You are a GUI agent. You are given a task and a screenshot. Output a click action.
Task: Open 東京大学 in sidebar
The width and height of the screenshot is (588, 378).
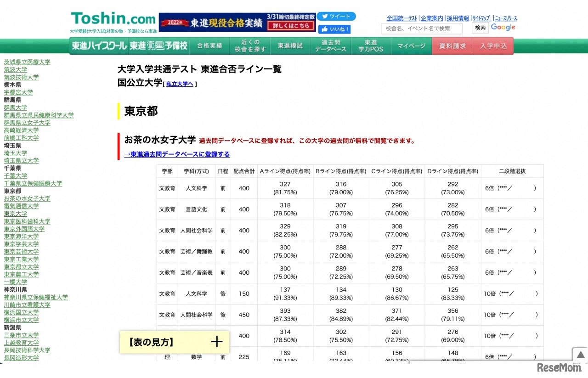[x=16, y=214]
